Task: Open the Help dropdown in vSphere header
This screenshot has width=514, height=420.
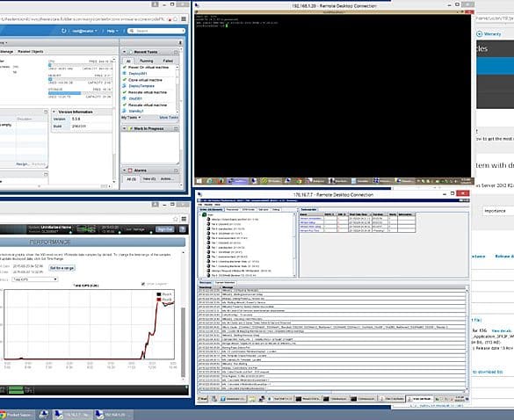Action: (x=112, y=31)
